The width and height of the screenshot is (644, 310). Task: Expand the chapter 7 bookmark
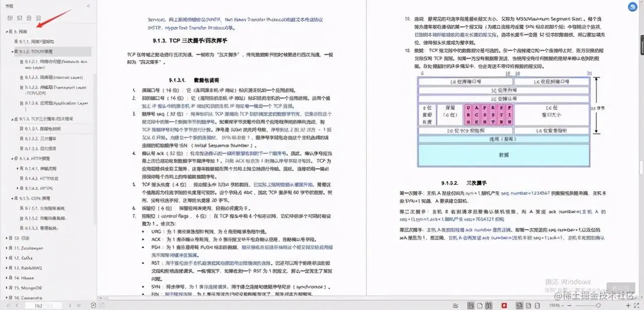coord(7,238)
